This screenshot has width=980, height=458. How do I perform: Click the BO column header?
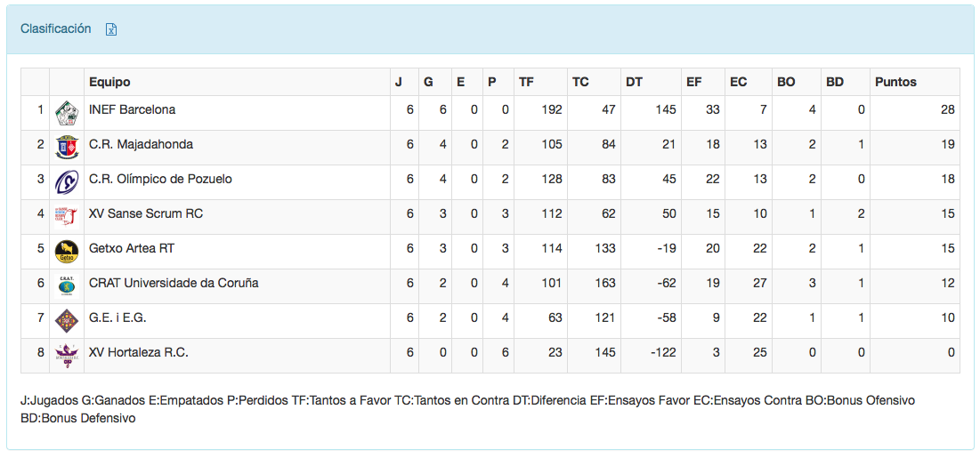click(786, 82)
